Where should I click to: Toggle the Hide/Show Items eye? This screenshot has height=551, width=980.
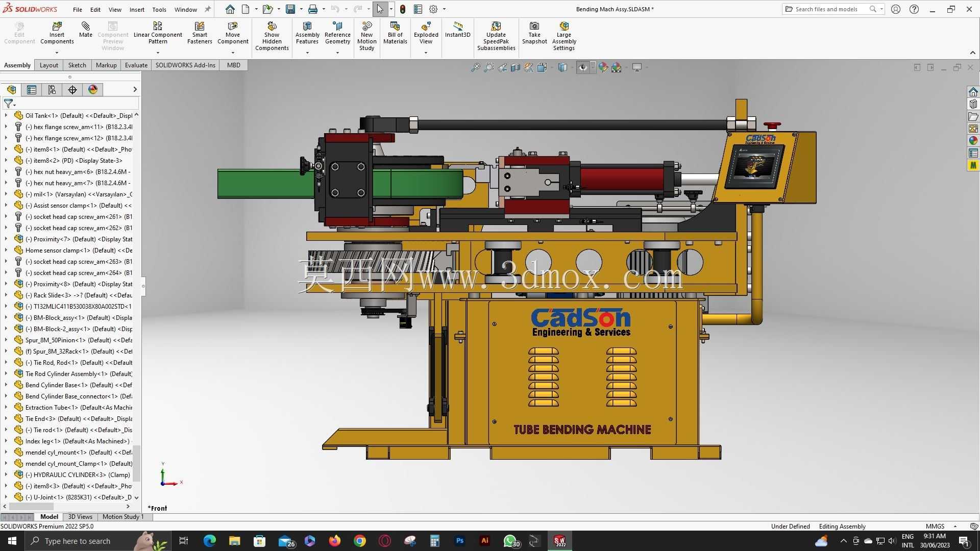click(583, 67)
